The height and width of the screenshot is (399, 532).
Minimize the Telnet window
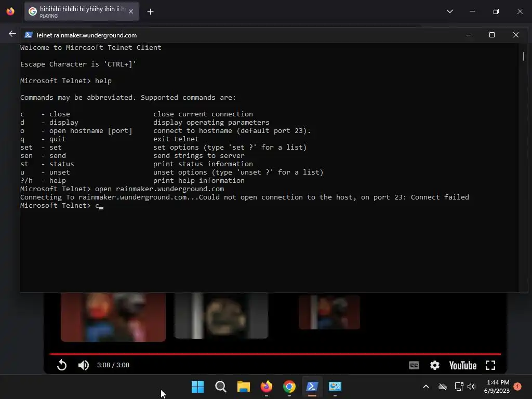tap(469, 35)
